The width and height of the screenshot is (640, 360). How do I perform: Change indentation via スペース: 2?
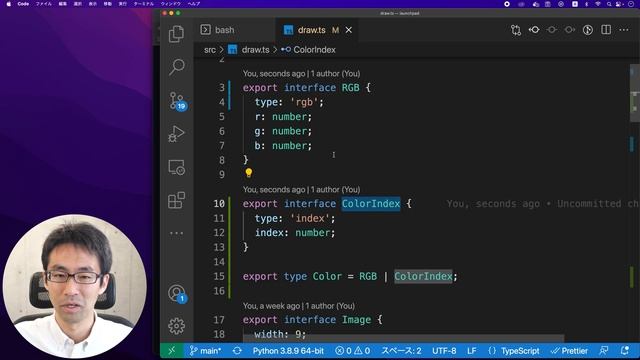[401, 351]
